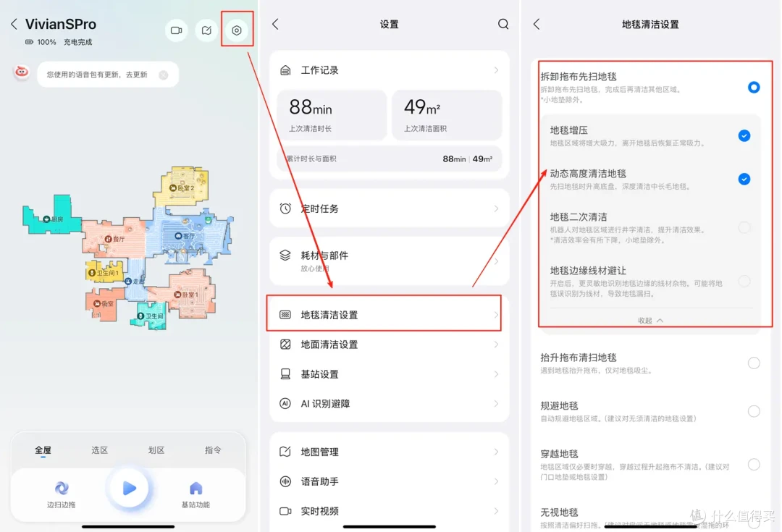Tap the red robot assistant avatar
This screenshot has height=532, width=782.
click(22, 72)
